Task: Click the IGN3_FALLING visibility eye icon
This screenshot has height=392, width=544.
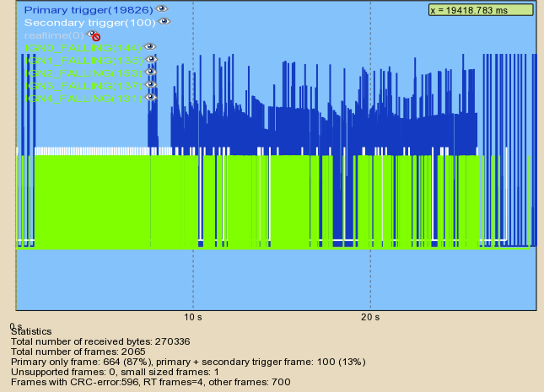Action: [150, 85]
